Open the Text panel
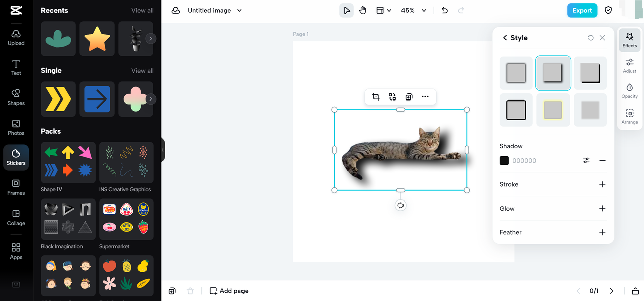This screenshot has width=644, height=301. pyautogui.click(x=16, y=68)
